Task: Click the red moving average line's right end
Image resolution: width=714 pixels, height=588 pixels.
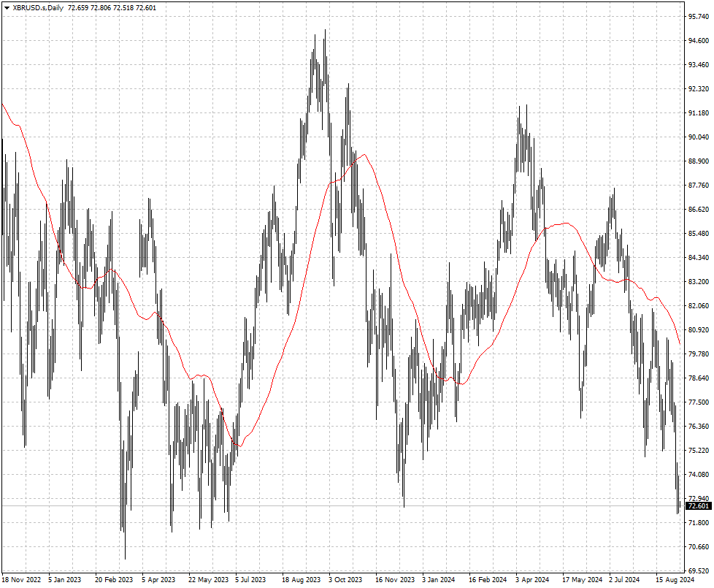Action: coord(680,343)
